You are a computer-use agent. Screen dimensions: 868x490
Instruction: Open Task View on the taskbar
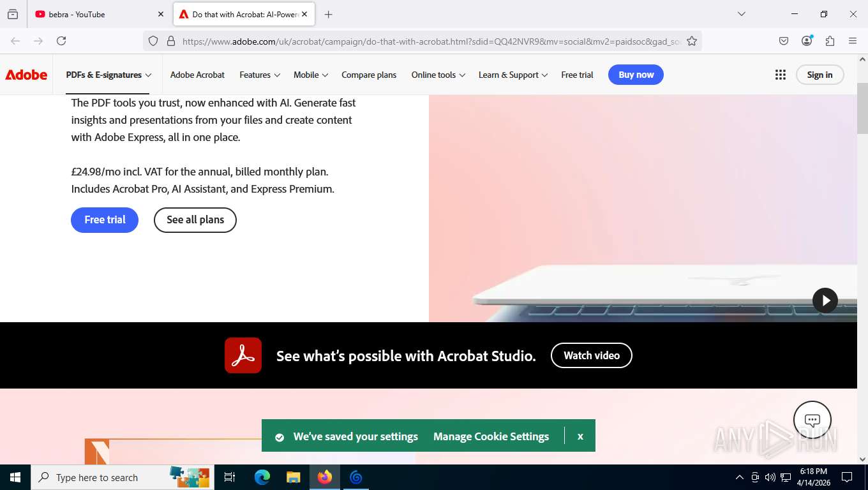(230, 477)
